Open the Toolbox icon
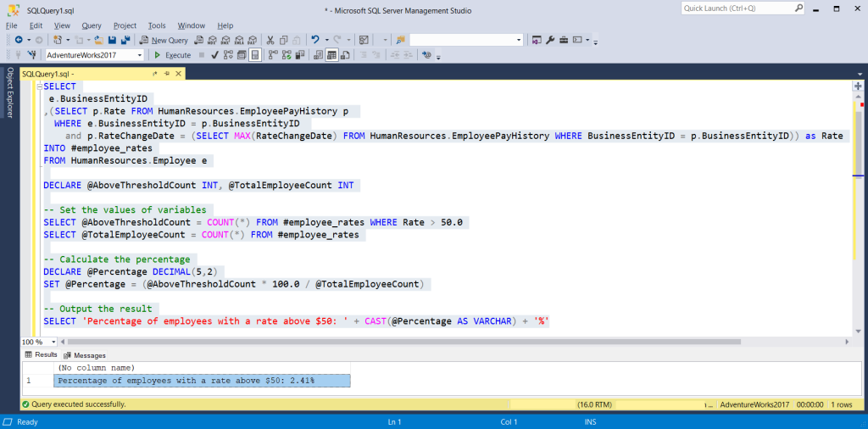Screen dimensions: 868x429 point(564,40)
